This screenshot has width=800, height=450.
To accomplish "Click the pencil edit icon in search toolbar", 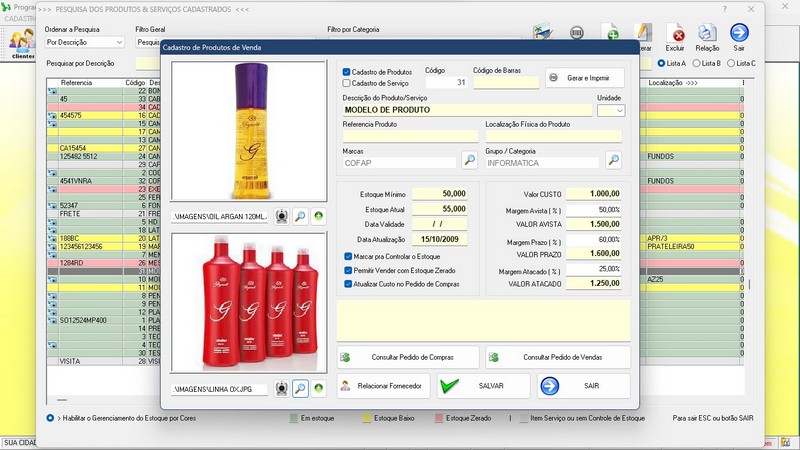I will tap(642, 33).
